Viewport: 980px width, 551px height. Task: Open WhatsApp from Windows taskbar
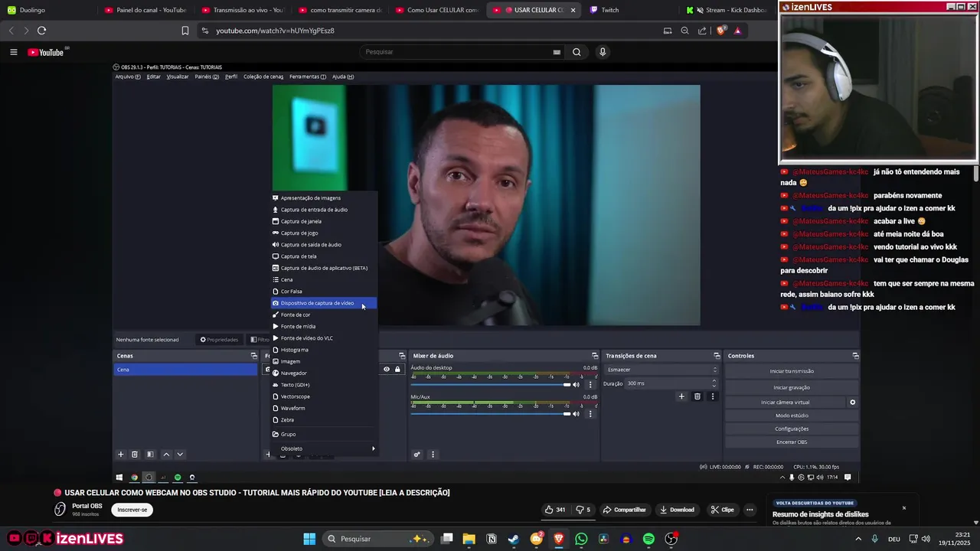click(x=581, y=539)
